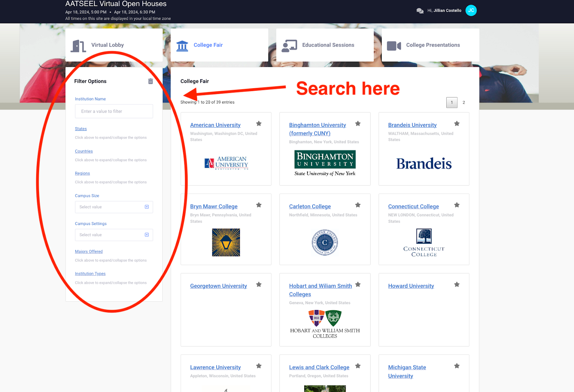Click the Bryn Mawr lantern logo
Viewport: 574px width, 392px height.
pos(226,243)
